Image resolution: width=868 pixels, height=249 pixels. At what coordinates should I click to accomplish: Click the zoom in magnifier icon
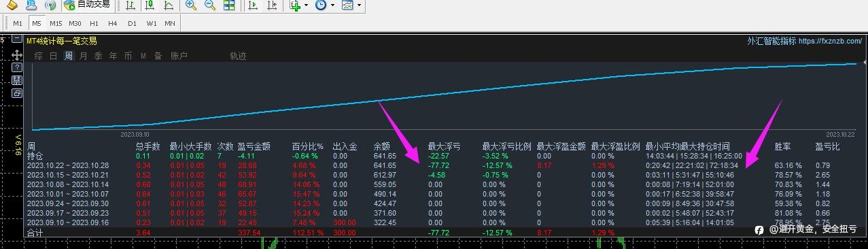point(191,5)
